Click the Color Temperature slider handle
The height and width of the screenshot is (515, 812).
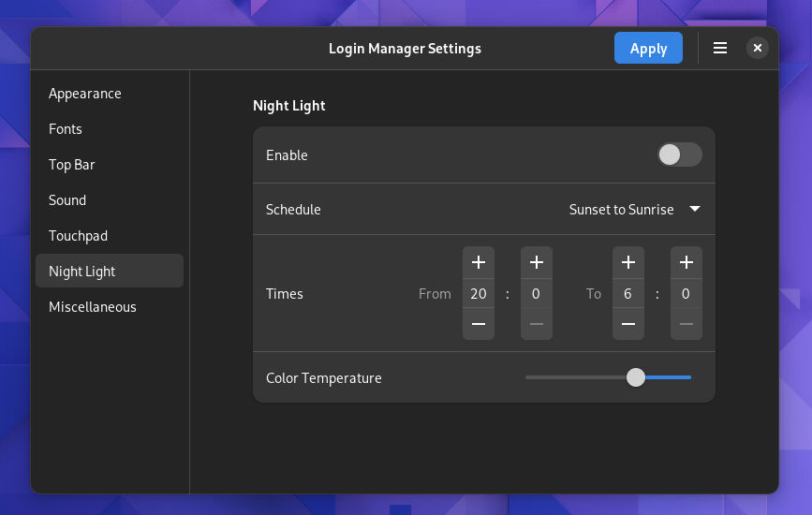[x=636, y=377]
